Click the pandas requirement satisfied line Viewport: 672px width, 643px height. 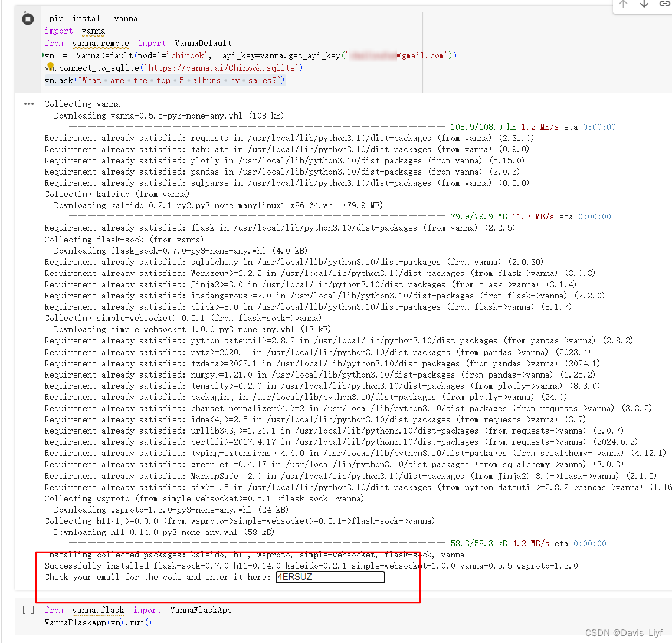pyautogui.click(x=282, y=171)
